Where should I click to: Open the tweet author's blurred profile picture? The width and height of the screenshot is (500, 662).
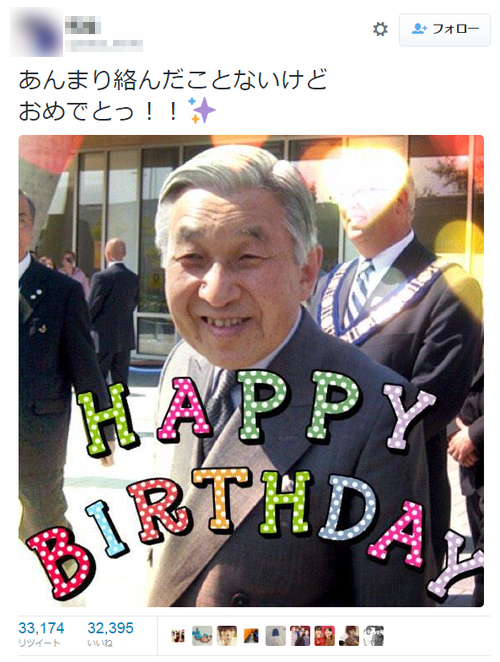coord(36,33)
